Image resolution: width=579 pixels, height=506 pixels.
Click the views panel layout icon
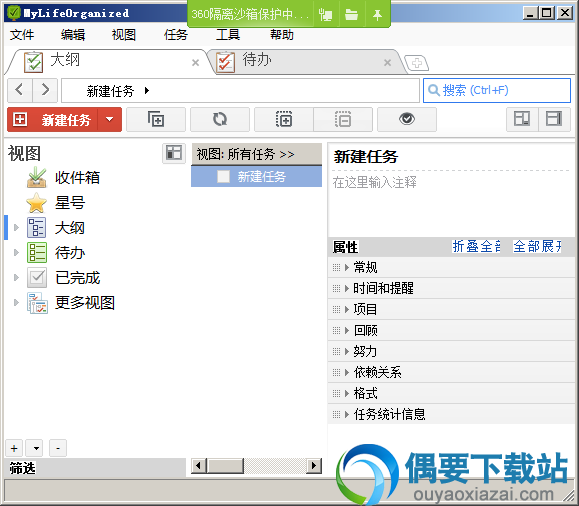tap(174, 153)
